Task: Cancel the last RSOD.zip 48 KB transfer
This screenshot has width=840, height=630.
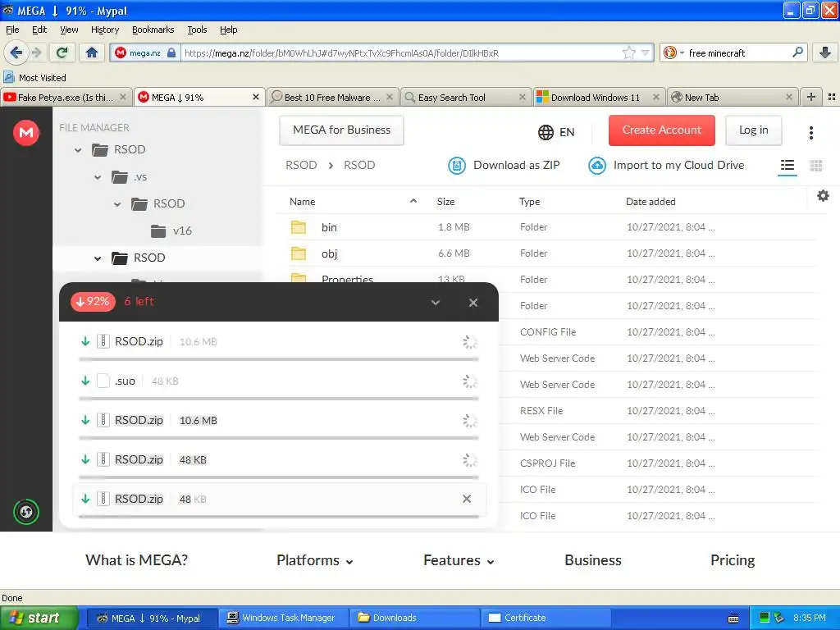Action: [x=467, y=499]
